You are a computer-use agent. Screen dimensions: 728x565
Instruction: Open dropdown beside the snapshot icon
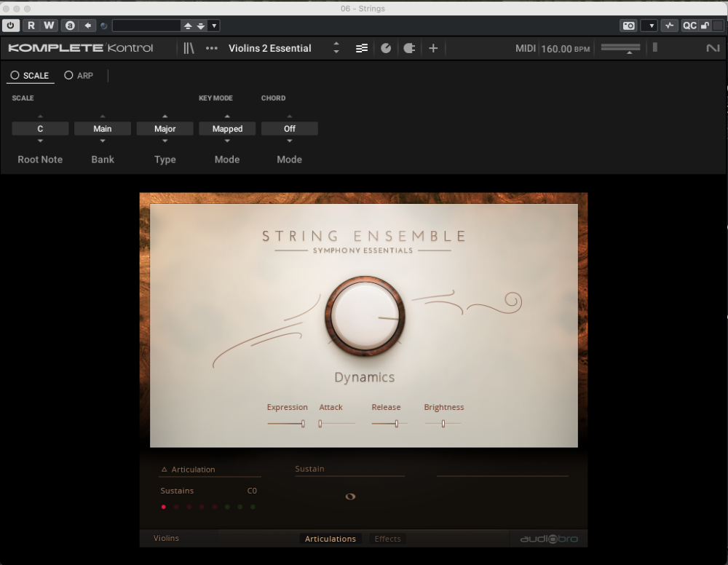pos(651,25)
